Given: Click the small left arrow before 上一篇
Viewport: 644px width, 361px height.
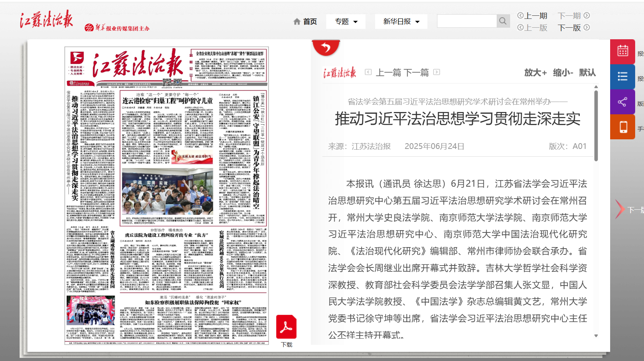Looking at the screenshot, I should tap(368, 72).
